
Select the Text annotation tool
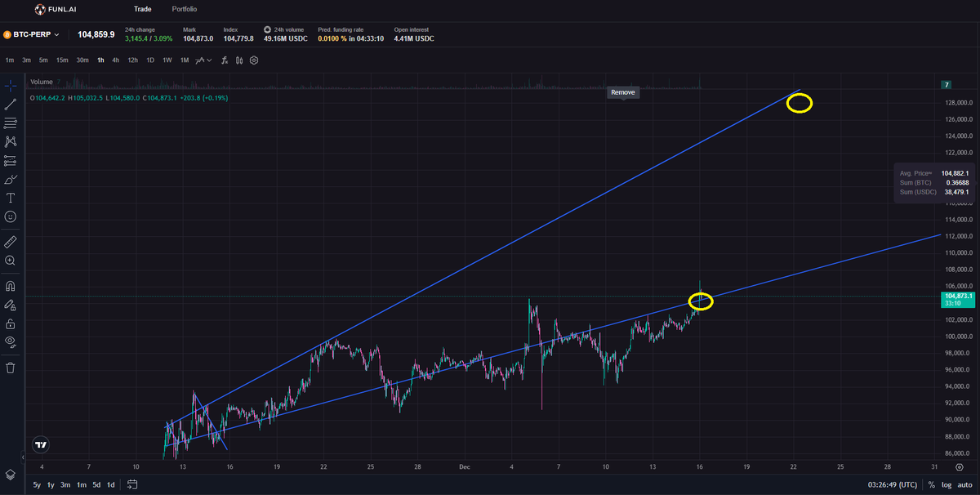tap(10, 198)
